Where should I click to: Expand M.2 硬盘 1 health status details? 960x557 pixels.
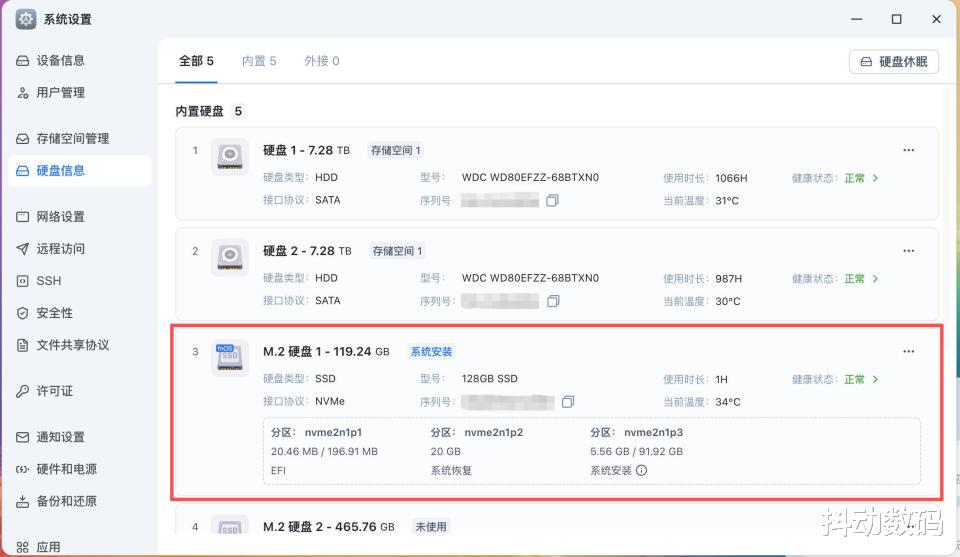(876, 380)
